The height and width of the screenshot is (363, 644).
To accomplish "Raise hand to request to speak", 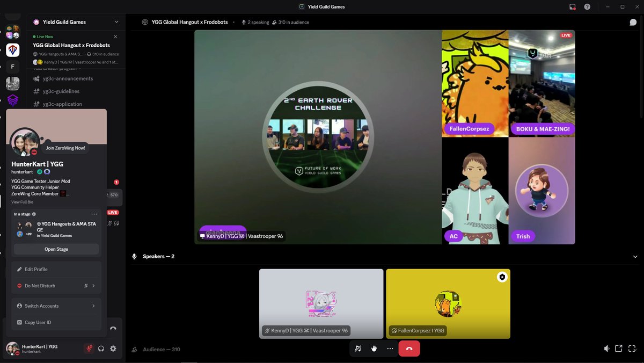I will pos(374,349).
